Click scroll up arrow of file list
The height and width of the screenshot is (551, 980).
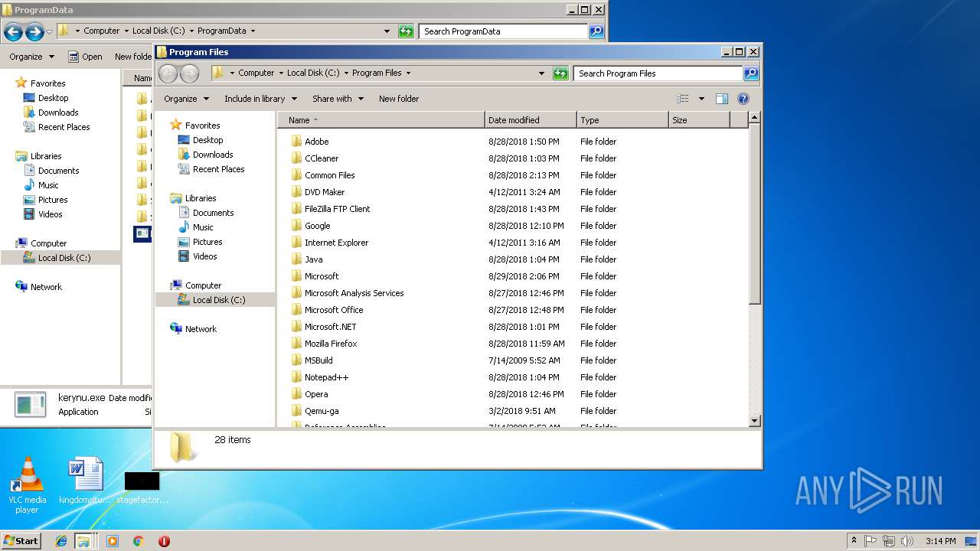(754, 118)
